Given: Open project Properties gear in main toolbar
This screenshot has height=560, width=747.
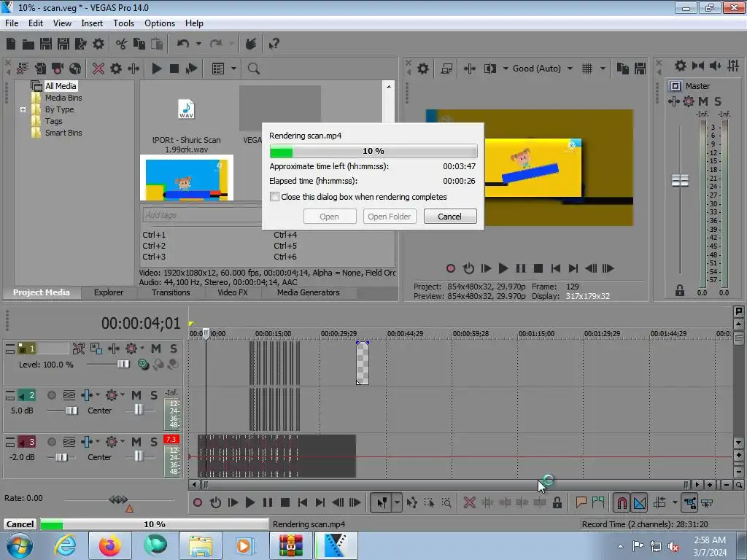Looking at the screenshot, I should click(x=98, y=44).
